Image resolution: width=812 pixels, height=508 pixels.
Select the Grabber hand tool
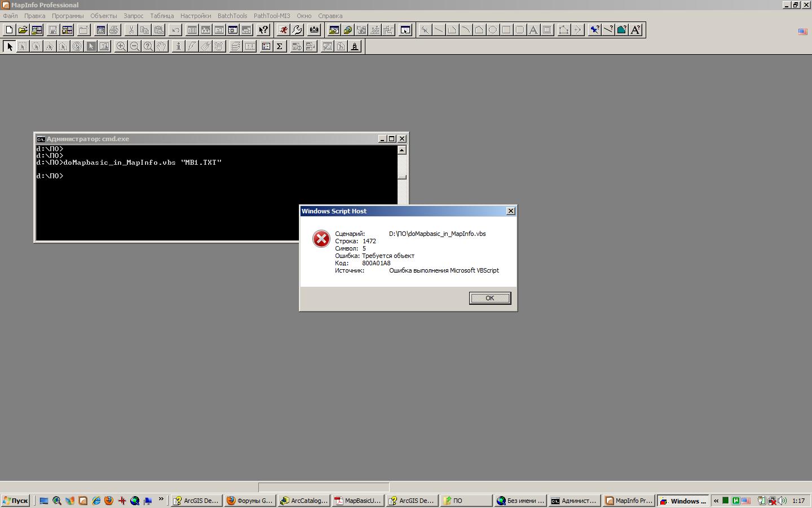point(161,46)
